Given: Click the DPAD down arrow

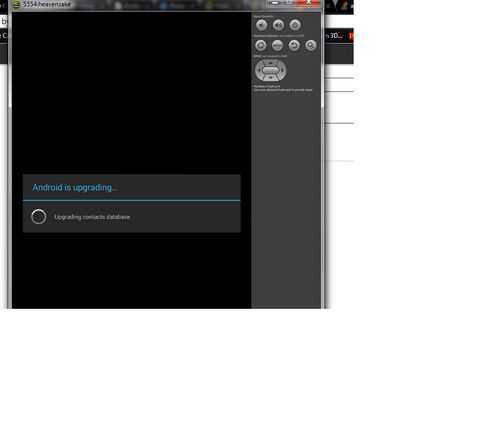Looking at the screenshot, I should coord(271,78).
